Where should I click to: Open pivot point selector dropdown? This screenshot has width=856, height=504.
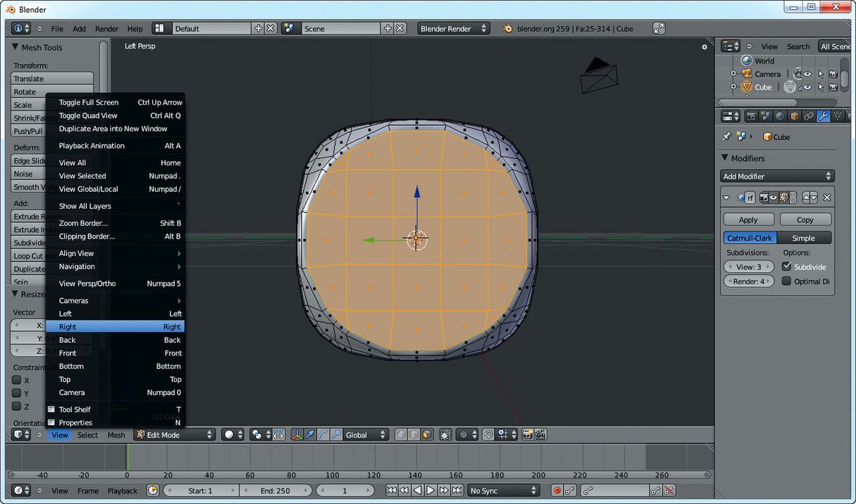pyautogui.click(x=261, y=434)
